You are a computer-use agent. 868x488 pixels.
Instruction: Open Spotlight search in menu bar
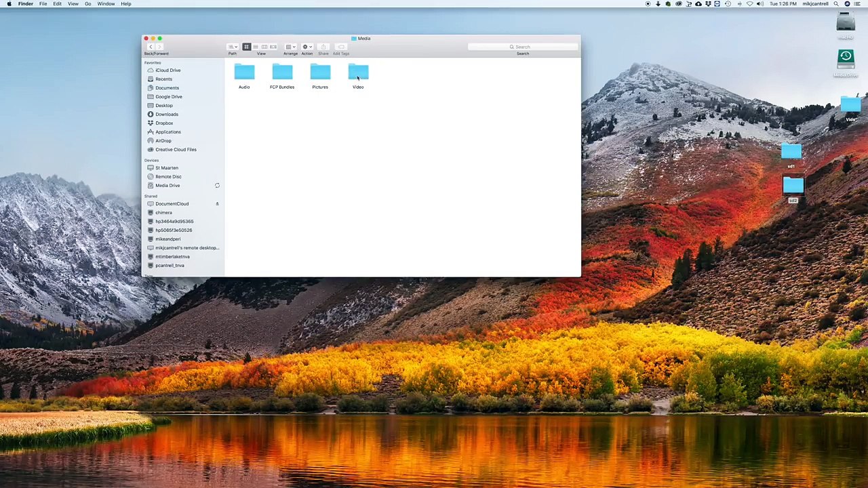click(835, 4)
